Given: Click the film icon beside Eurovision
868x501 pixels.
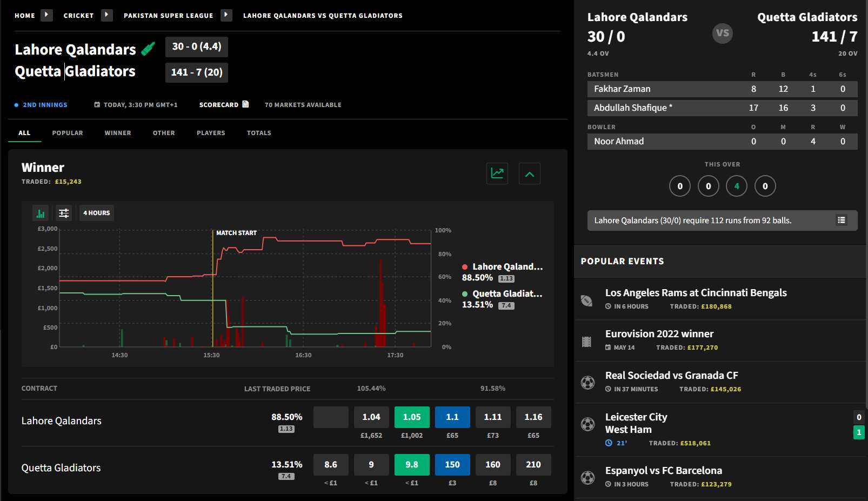Looking at the screenshot, I should [x=586, y=342].
